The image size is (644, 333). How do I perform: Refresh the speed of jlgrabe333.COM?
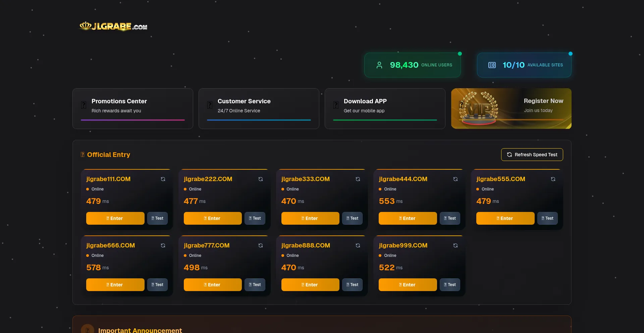pyautogui.click(x=358, y=179)
